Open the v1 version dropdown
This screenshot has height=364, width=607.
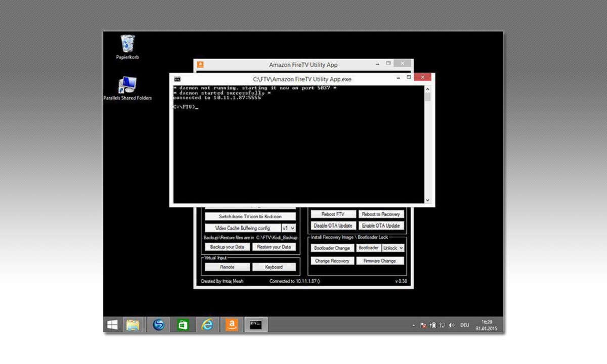coord(289,228)
